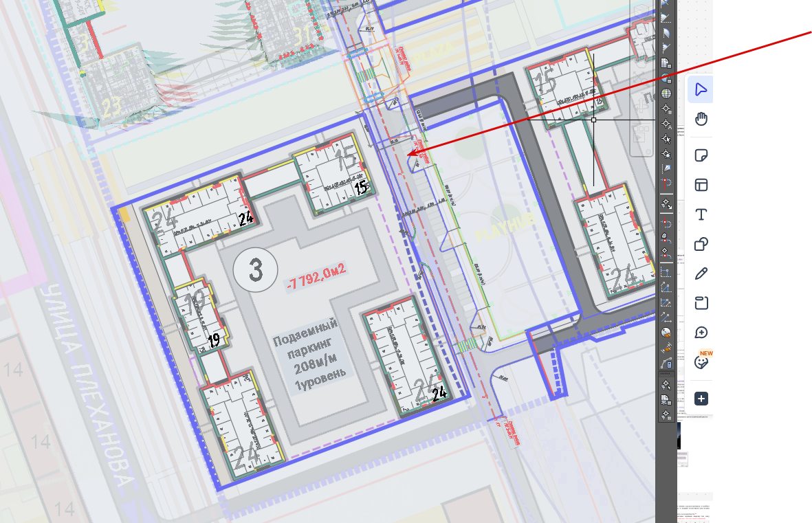Click the curve with calculator icon
Screen dimensions: 812x523
pyautogui.click(x=666, y=363)
